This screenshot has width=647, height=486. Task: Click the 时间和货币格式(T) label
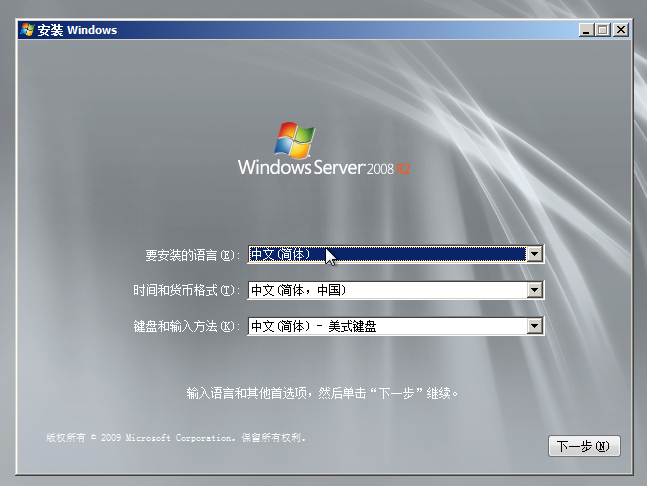tap(187, 290)
